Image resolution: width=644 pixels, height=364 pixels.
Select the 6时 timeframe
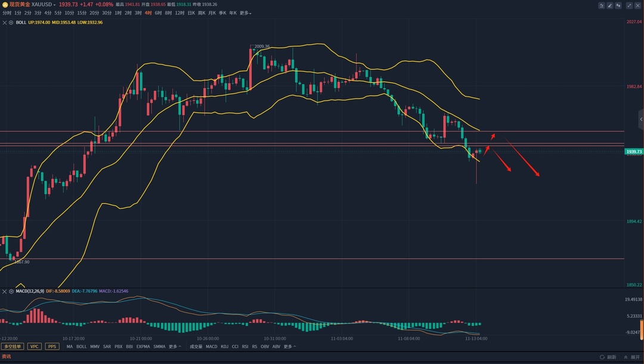(x=158, y=13)
